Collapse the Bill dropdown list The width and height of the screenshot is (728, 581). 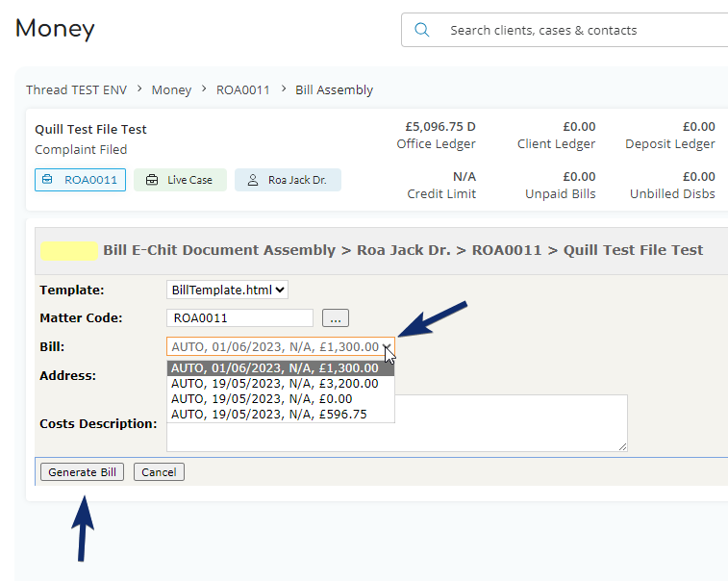(281, 347)
